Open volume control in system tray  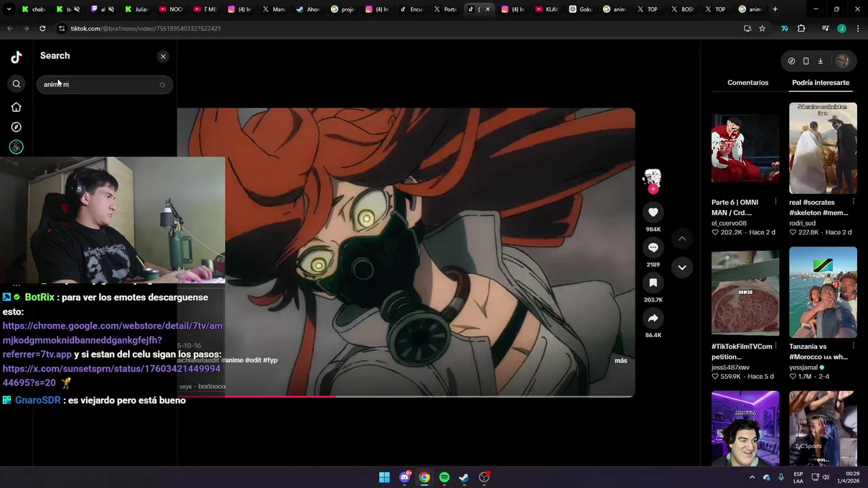(x=825, y=477)
